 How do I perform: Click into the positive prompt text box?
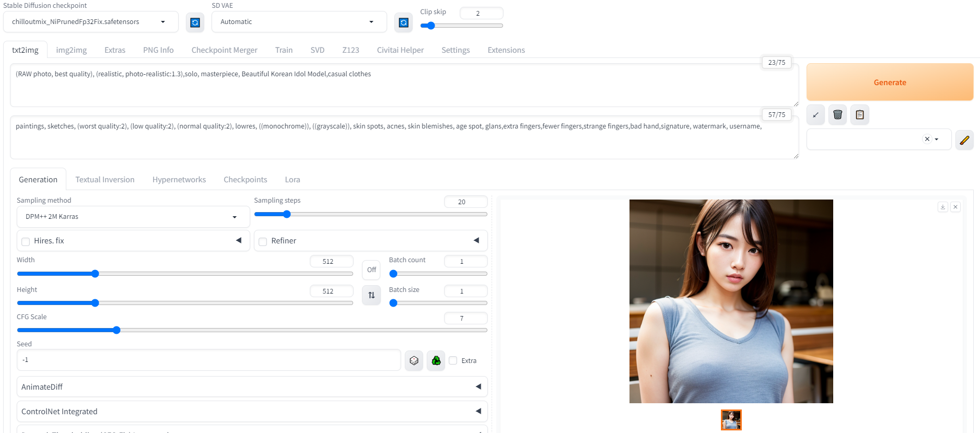point(404,85)
